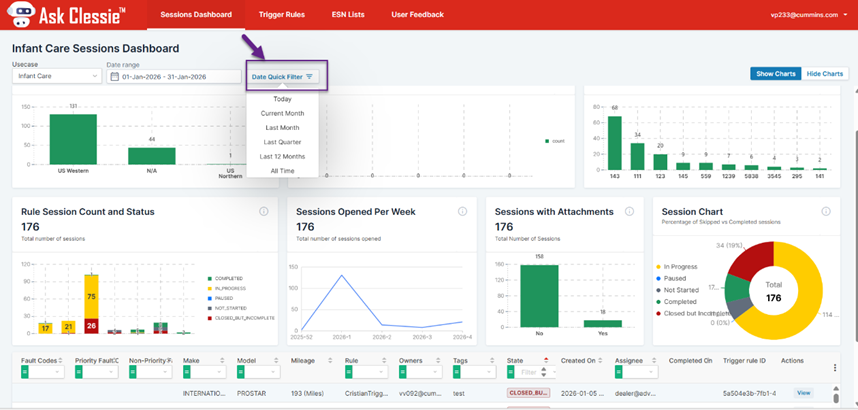
Task: Open table column options three-dot menu
Action: point(835,368)
